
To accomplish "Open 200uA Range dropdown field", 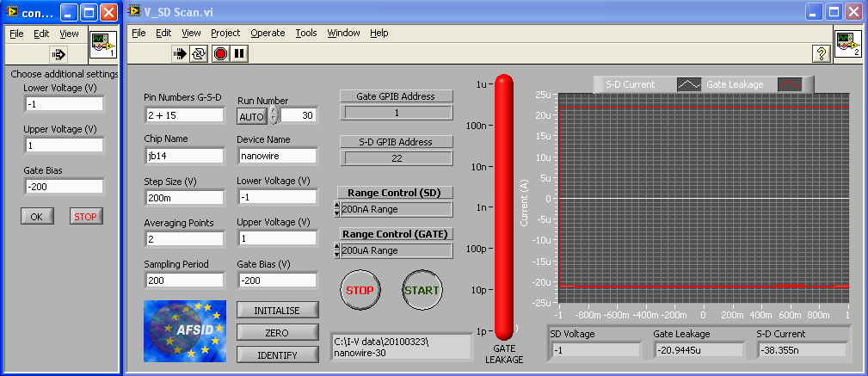I will pos(397,250).
